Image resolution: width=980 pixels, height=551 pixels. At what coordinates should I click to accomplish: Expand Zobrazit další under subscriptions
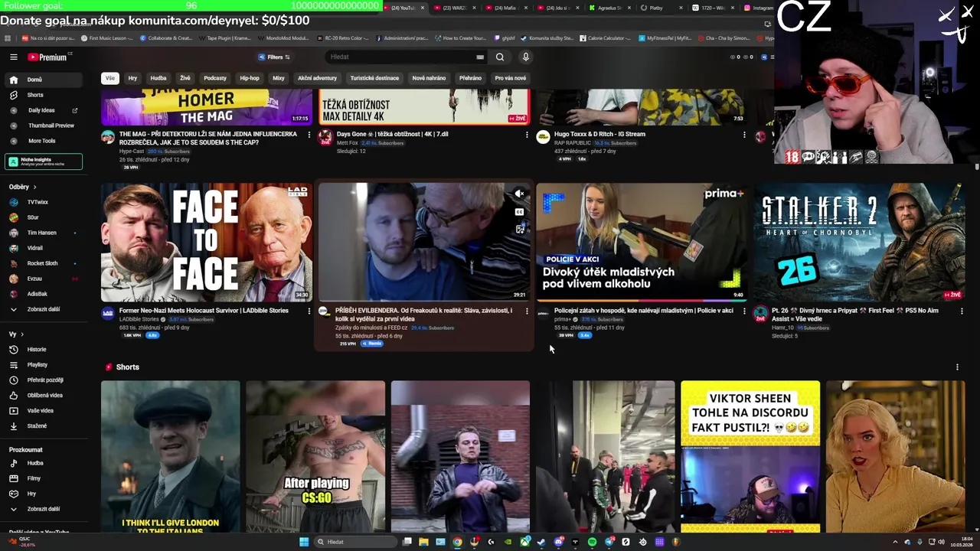point(44,309)
